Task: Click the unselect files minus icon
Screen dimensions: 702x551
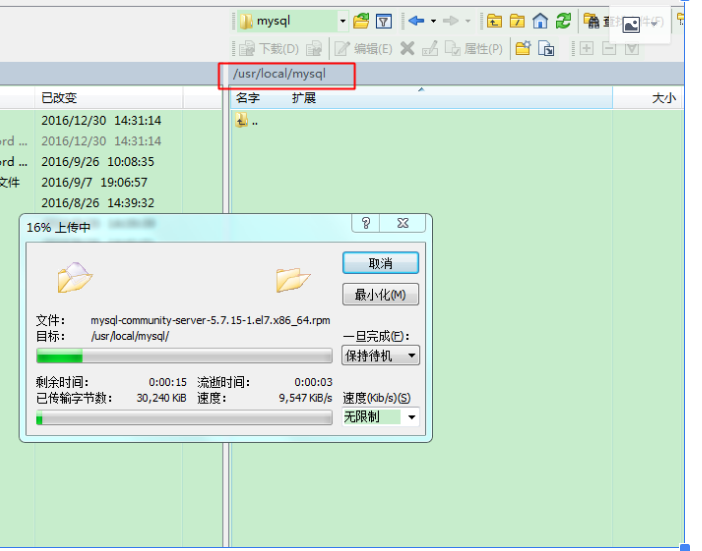Action: (x=609, y=48)
